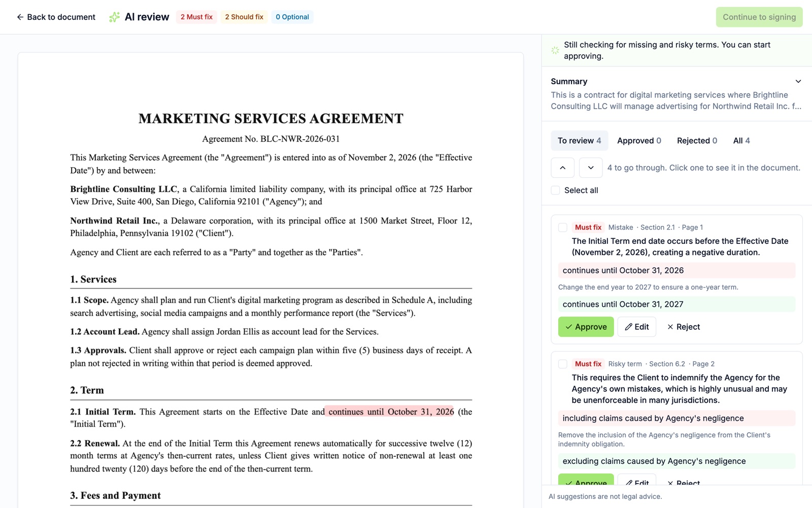Click the Summary description text
This screenshot has width=812, height=508.
[676, 101]
